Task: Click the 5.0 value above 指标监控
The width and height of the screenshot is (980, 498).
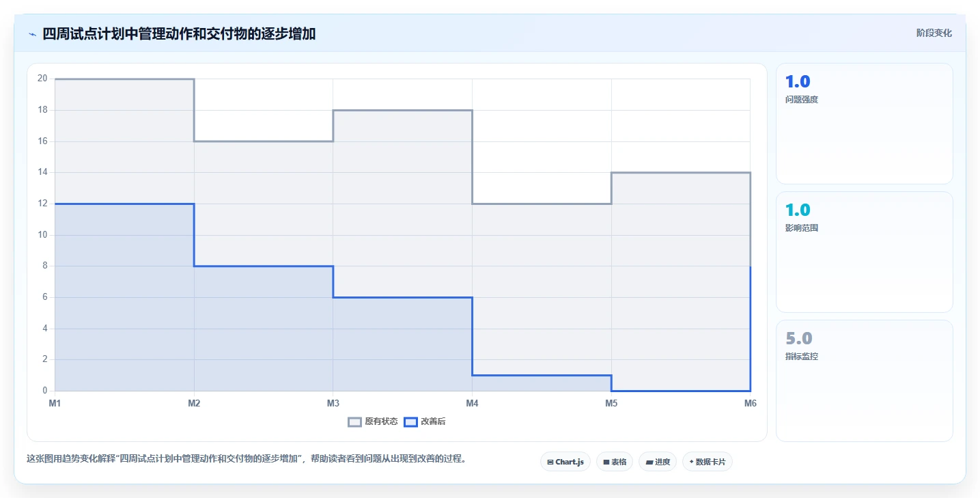Action: (799, 339)
